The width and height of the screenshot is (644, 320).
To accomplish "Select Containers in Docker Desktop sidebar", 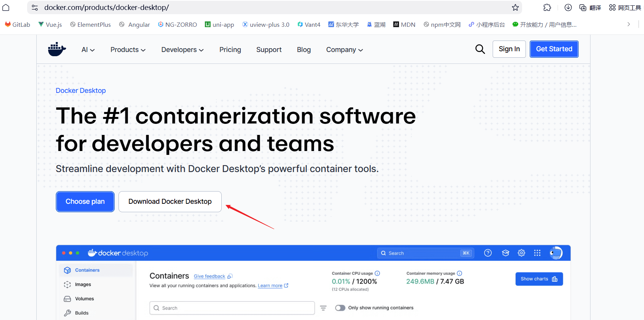I will [x=96, y=270].
